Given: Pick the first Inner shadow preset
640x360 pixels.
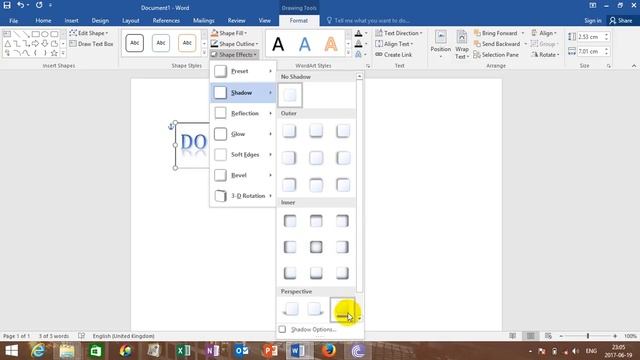Looking at the screenshot, I should (x=289, y=221).
